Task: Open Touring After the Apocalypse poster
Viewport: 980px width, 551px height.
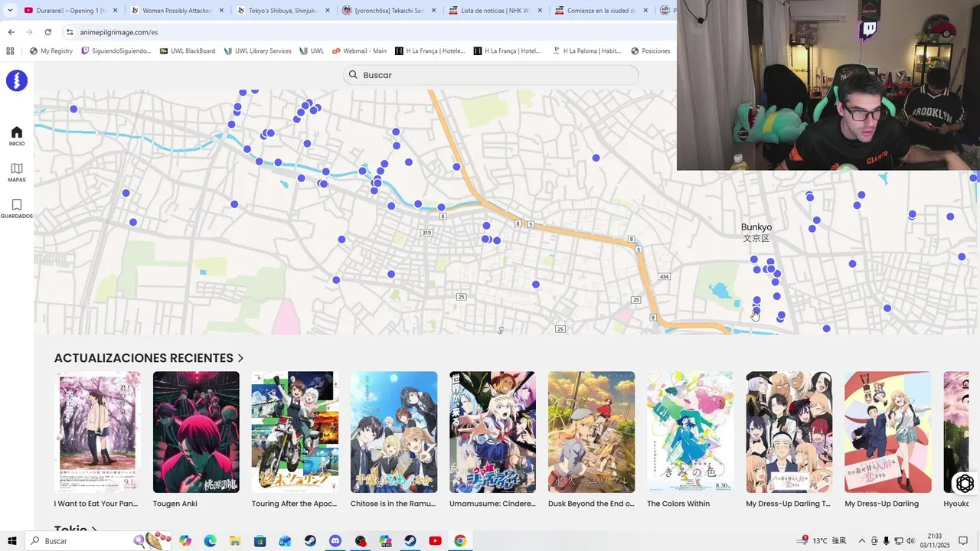Action: click(x=295, y=432)
